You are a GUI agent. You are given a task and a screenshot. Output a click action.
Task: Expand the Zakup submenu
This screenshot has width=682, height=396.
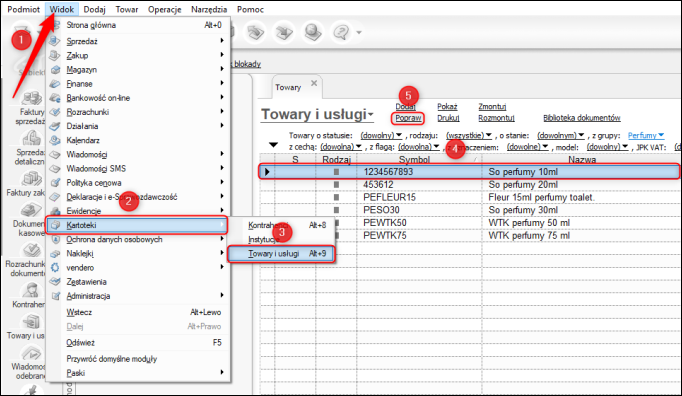[x=138, y=55]
